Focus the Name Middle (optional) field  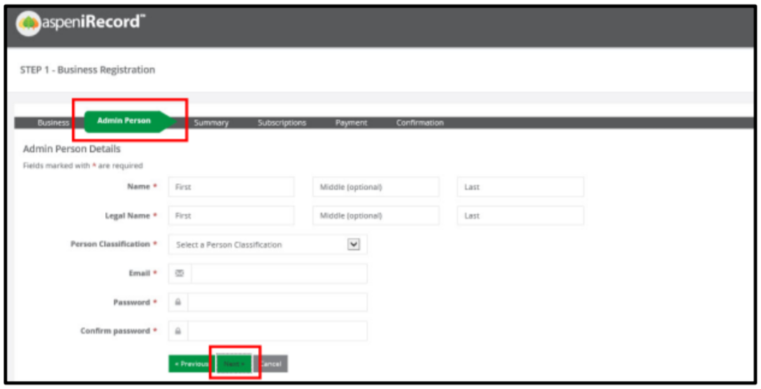click(376, 187)
